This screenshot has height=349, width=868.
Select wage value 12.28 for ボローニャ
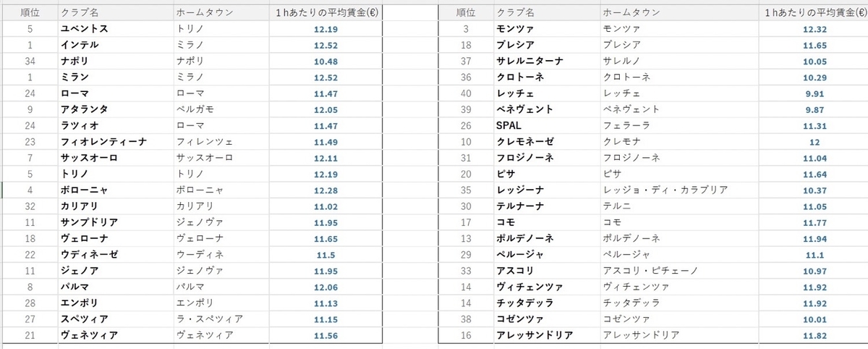[x=325, y=190]
